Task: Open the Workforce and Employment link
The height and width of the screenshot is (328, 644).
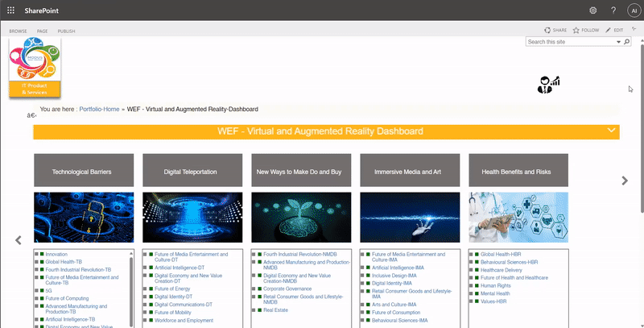Action: (184, 320)
